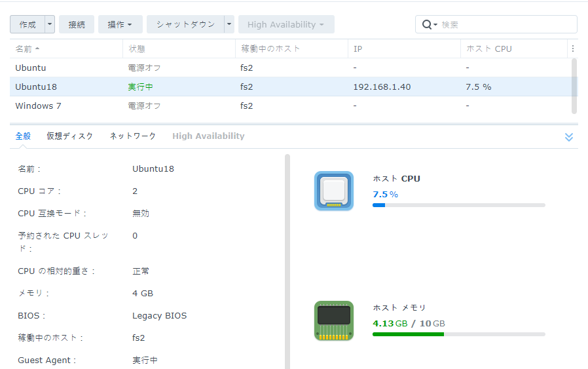Click the details panel vertical scrollbar
588x369 pixels.
pos(287,262)
